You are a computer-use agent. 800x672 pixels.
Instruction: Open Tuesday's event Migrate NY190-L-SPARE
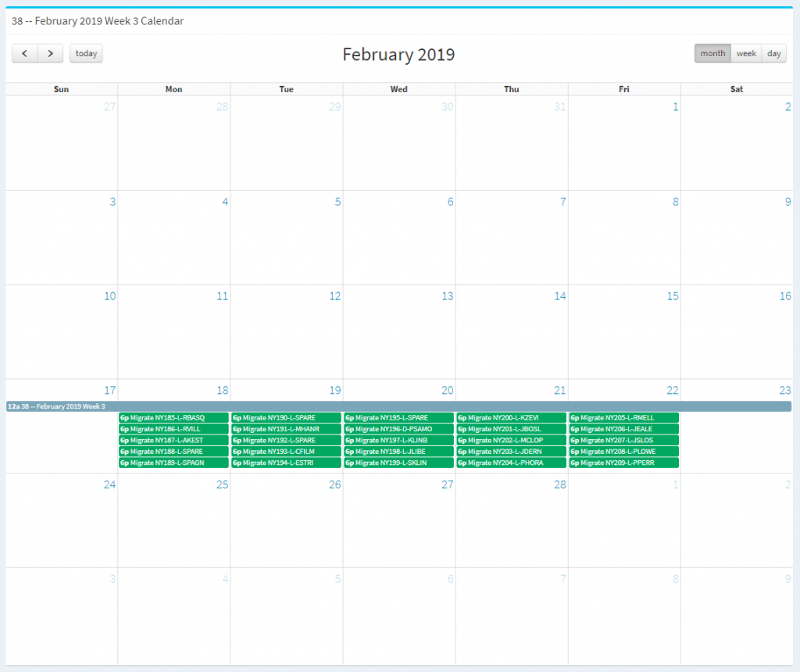[286, 417]
